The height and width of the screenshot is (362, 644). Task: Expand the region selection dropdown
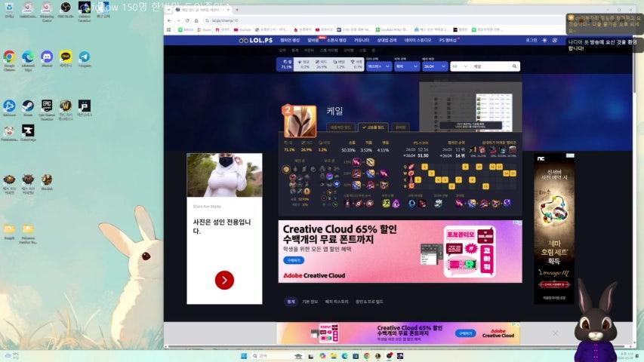point(405,66)
